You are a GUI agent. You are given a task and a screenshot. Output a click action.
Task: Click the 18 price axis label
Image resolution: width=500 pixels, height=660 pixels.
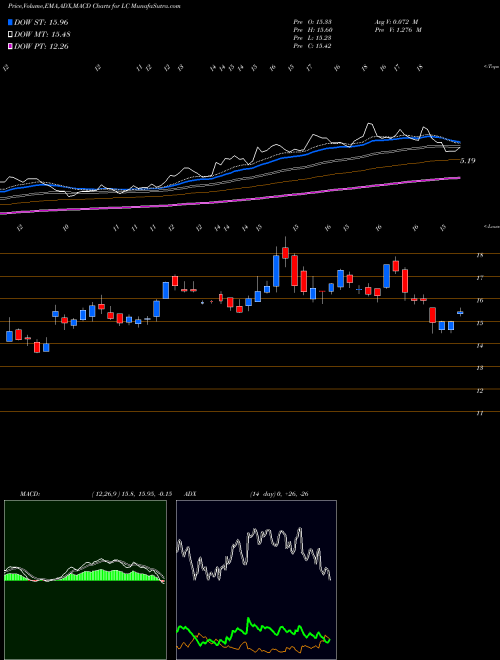click(479, 255)
